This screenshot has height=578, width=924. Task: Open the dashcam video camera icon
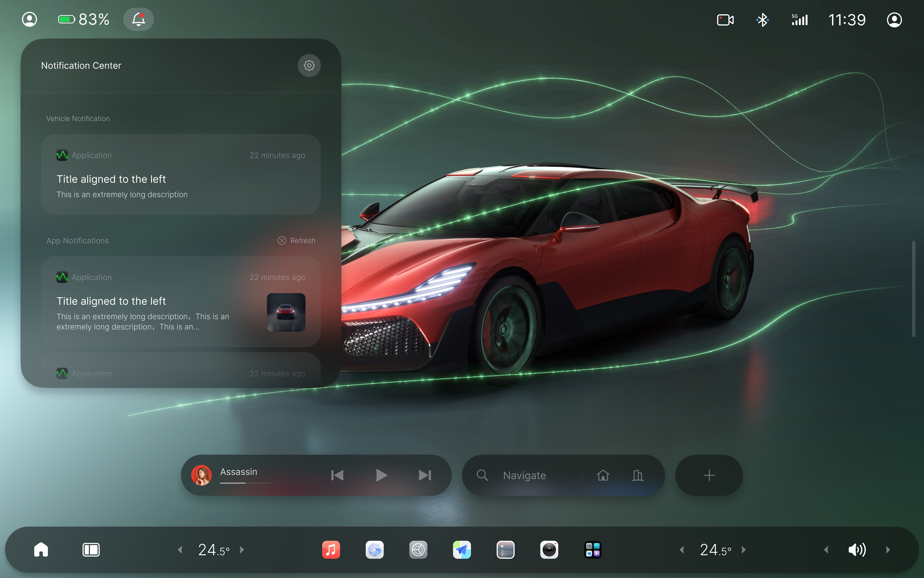725,20
